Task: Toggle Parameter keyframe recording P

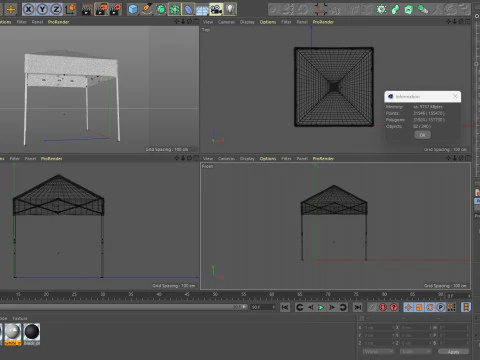Action: click(x=440, y=307)
